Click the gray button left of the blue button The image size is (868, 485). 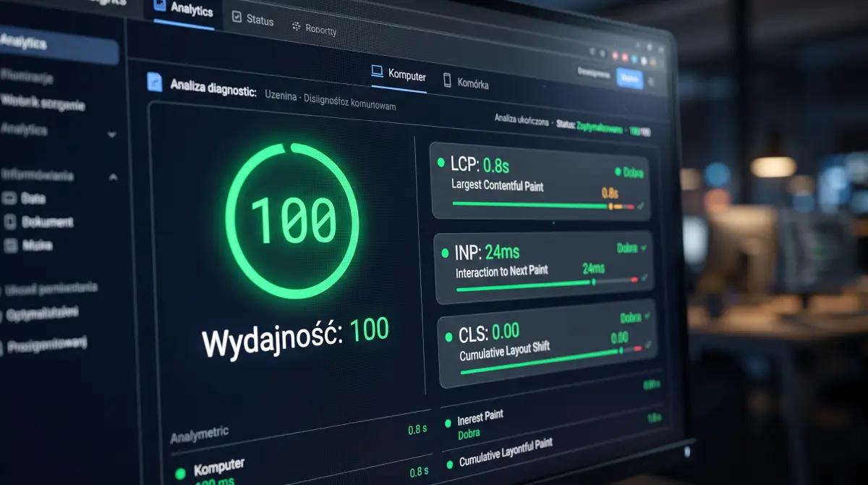point(594,74)
